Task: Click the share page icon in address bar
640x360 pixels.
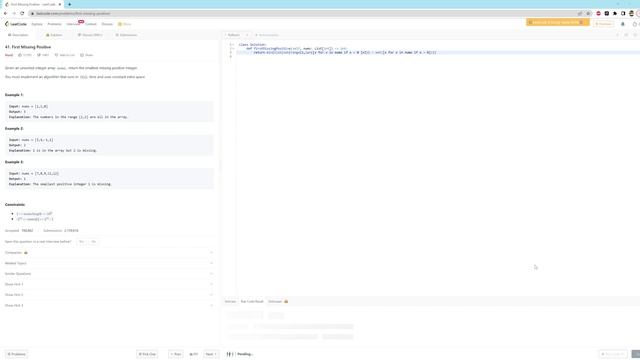Action: 580,13
